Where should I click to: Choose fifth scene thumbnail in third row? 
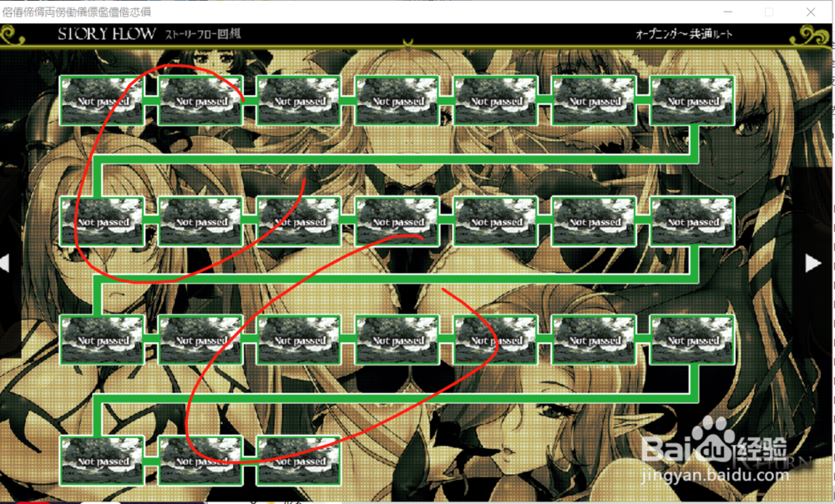(x=495, y=340)
